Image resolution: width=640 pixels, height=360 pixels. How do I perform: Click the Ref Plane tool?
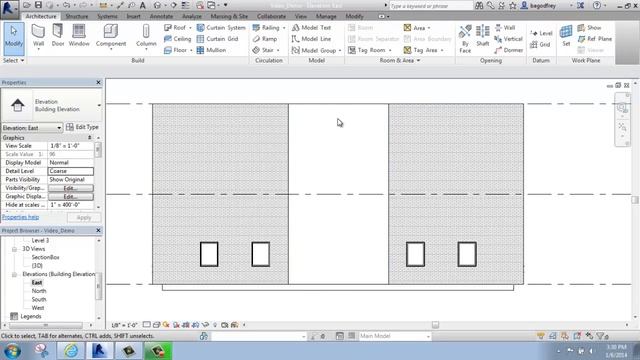pyautogui.click(x=594, y=39)
